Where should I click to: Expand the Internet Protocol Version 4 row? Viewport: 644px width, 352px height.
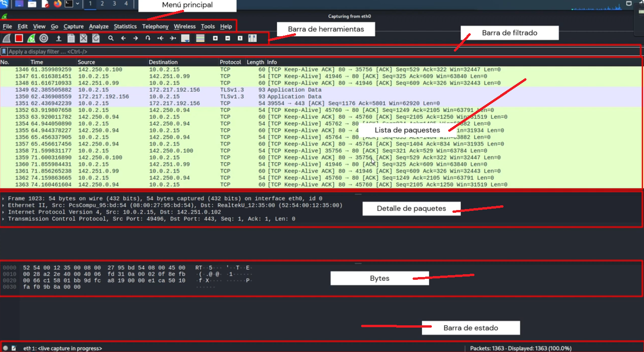click(x=3, y=212)
